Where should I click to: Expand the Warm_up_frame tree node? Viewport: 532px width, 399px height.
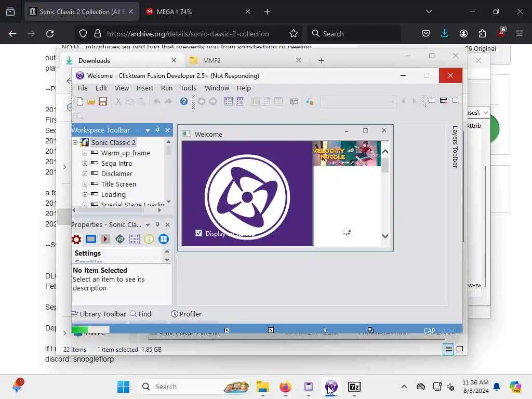pyautogui.click(x=85, y=153)
